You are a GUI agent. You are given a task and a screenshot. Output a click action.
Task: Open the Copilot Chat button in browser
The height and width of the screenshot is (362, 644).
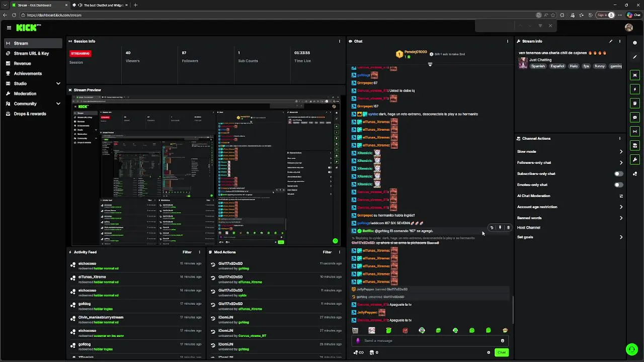click(633, 15)
